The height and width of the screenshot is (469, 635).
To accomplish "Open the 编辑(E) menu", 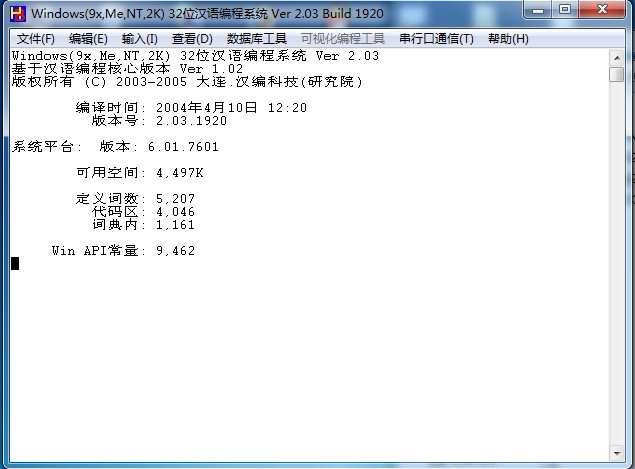I will [88, 39].
